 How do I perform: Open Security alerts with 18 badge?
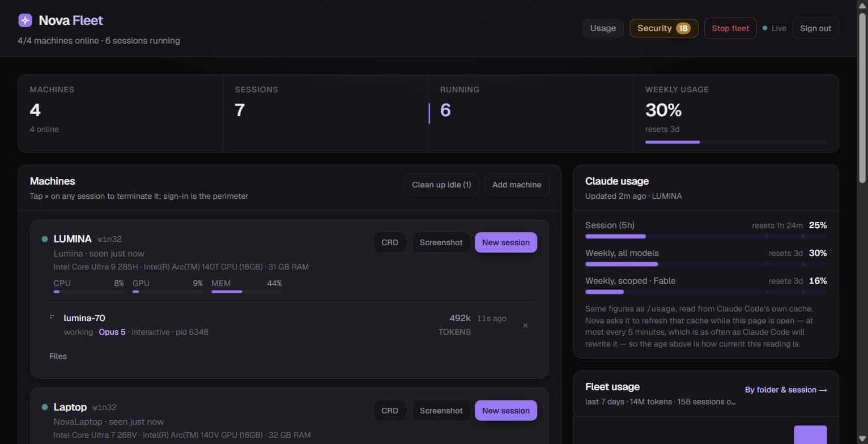click(664, 28)
